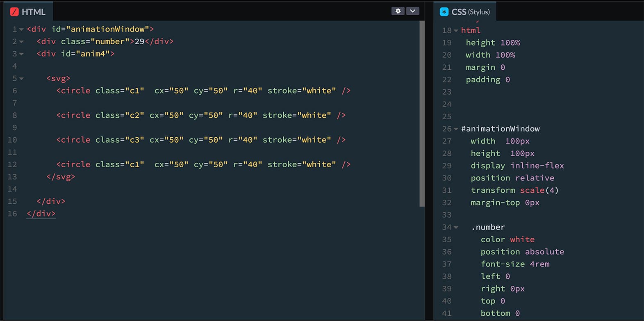Collapse HTML line 2 fold arrow
This screenshot has height=321, width=644.
21,42
